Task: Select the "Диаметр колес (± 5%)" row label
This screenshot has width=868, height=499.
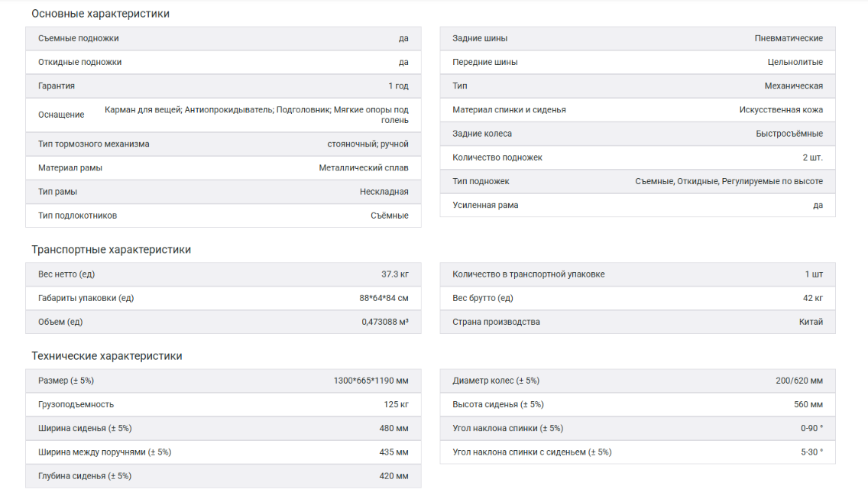Action: point(496,381)
